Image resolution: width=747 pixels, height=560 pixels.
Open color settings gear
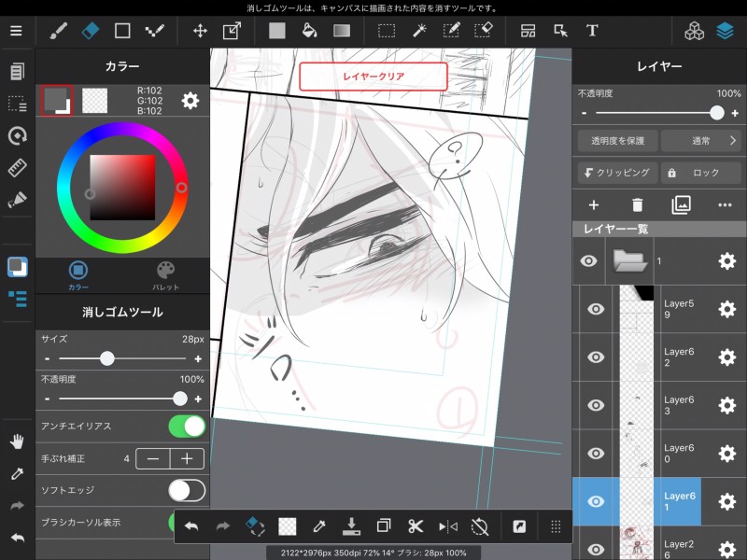coord(190,101)
